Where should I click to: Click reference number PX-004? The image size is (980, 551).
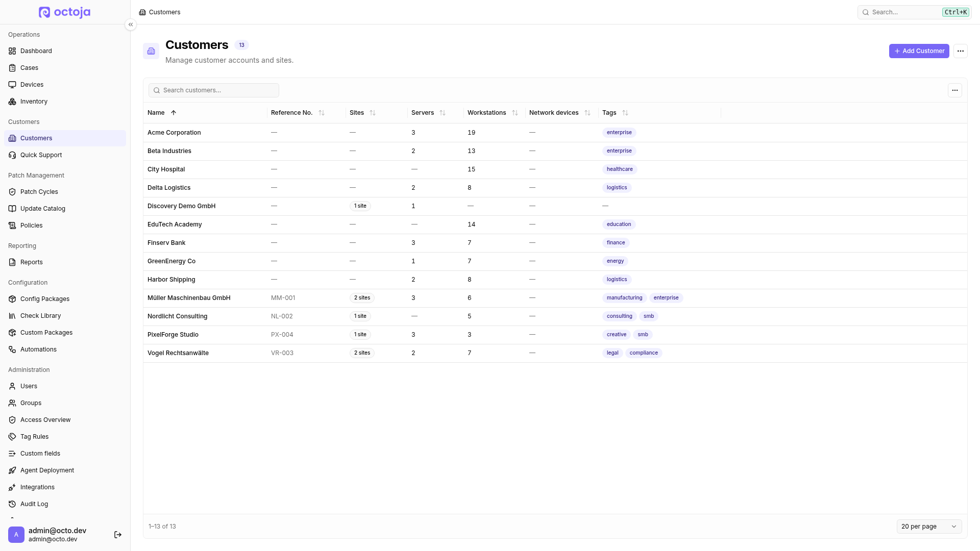(x=282, y=335)
